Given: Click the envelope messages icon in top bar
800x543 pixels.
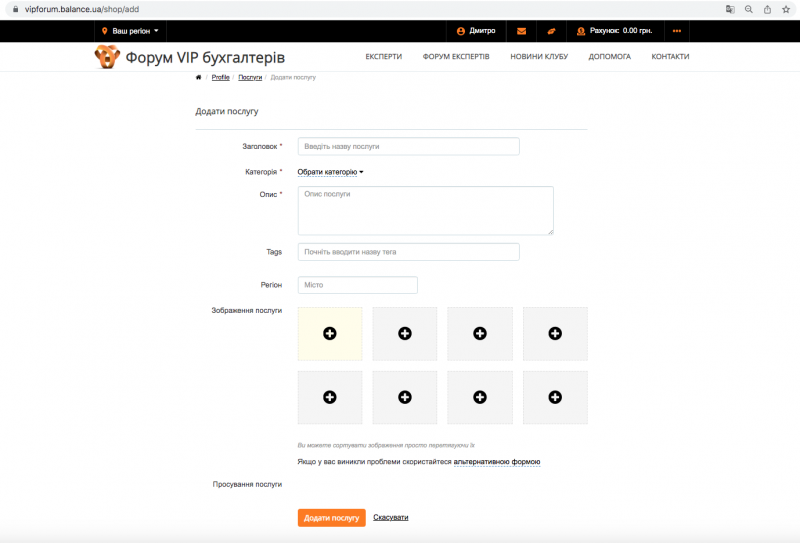Looking at the screenshot, I should click(x=521, y=31).
